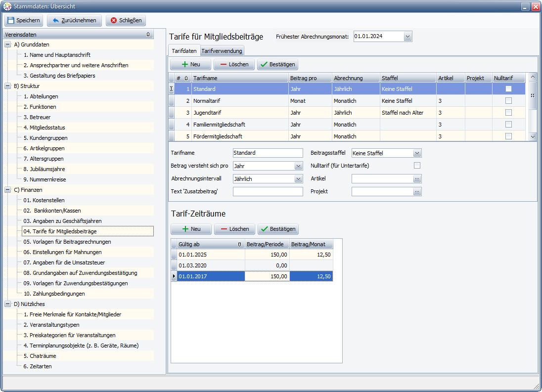
Task: Select the Jugendtarif row name
Action: click(x=207, y=113)
